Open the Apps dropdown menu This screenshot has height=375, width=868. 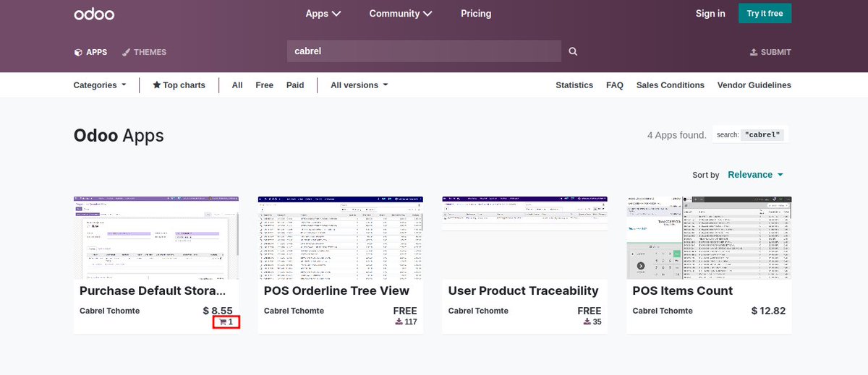323,14
